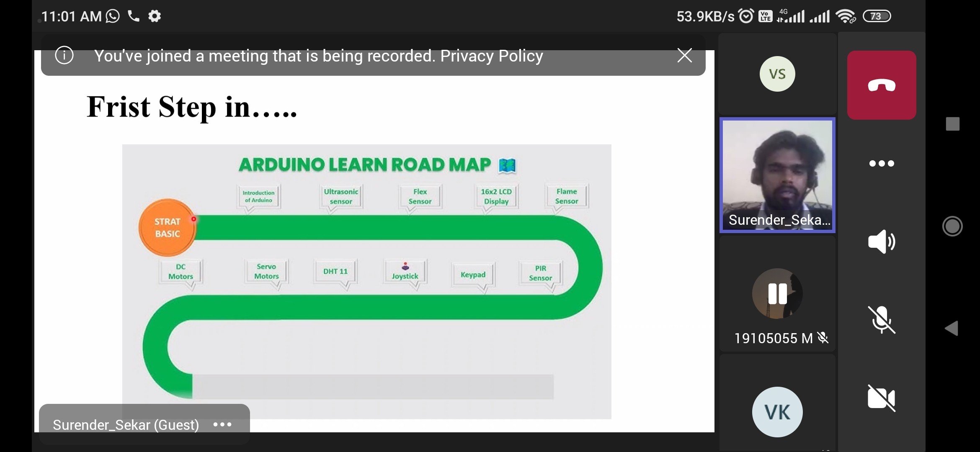The image size is (980, 452).
Task: Tap the paused 19105055 M participant tile
Action: [x=777, y=294]
